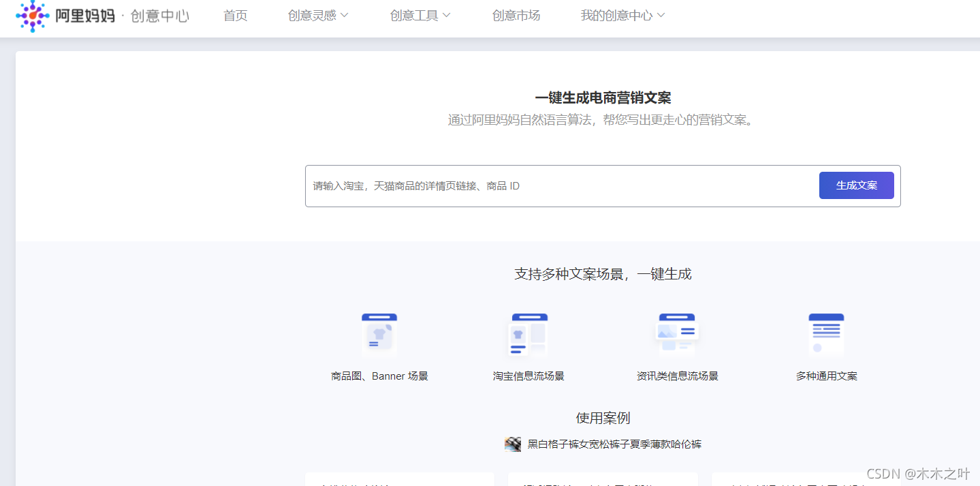
Task: Click the 多种通用文案 label
Action: click(826, 376)
